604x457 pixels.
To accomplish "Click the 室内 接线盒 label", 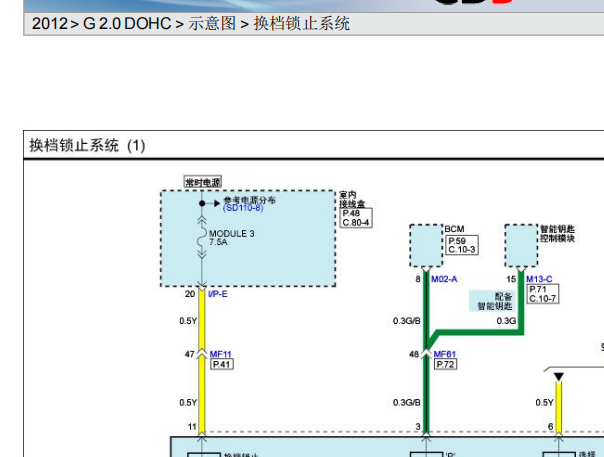I will click(x=351, y=199).
